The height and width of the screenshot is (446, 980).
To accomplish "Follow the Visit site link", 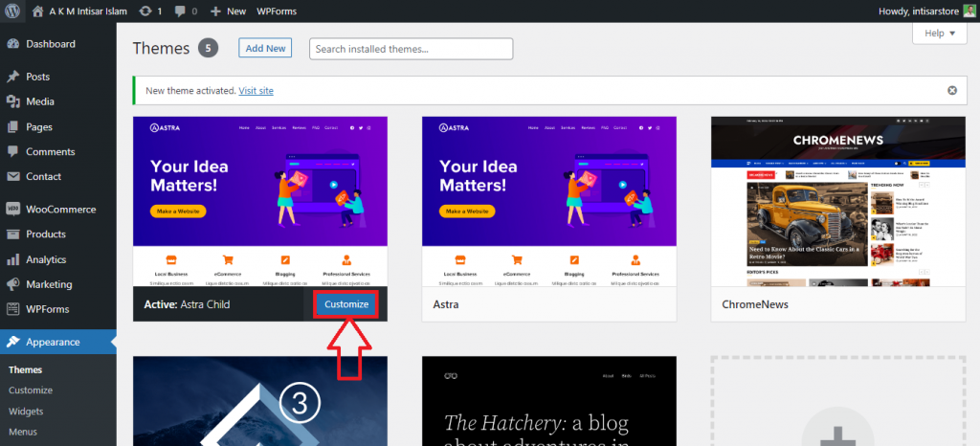I will coord(256,91).
